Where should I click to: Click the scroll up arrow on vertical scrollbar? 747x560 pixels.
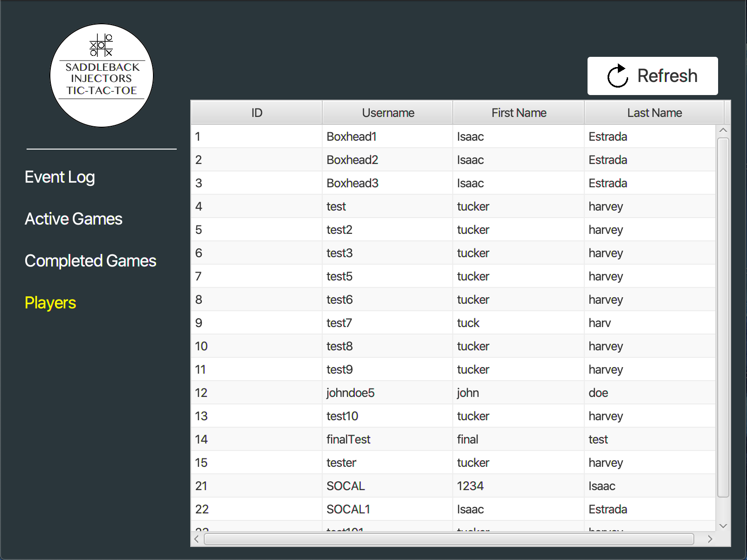pos(723,130)
